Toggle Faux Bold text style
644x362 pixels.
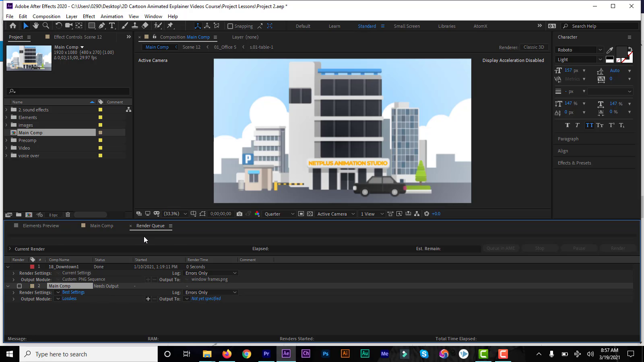[x=568, y=125]
